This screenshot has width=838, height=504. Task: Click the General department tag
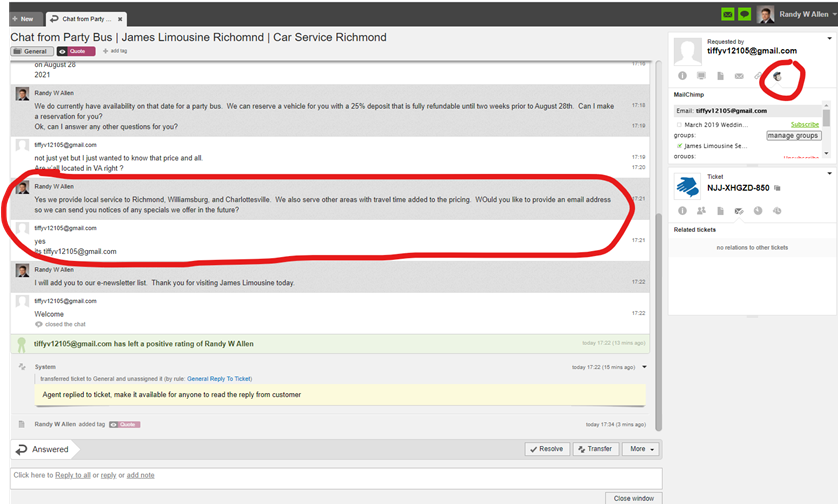32,51
